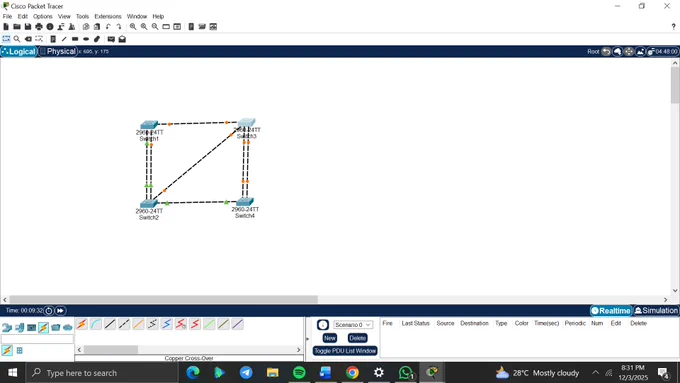Screen dimensions: 680x383
Task: Select the Automatic connection type lightning icon
Action: coord(82,324)
